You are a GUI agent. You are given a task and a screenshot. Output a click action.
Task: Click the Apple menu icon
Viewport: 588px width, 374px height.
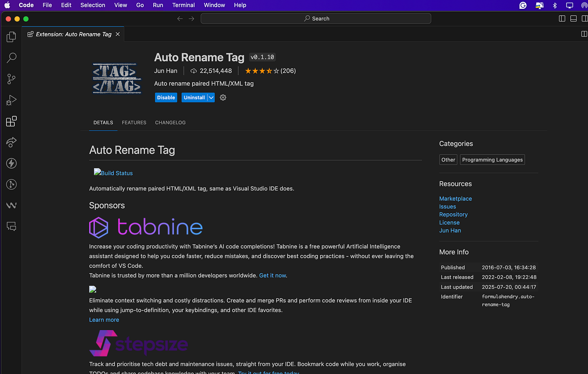(x=7, y=5)
